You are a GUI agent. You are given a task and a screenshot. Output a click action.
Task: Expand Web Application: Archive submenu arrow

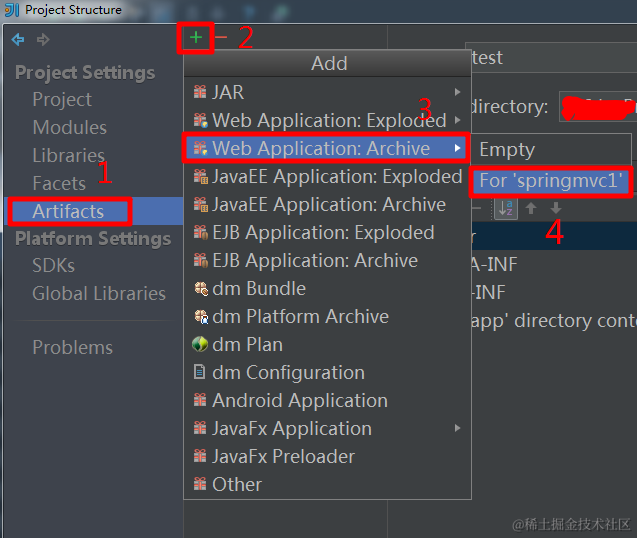point(458,148)
